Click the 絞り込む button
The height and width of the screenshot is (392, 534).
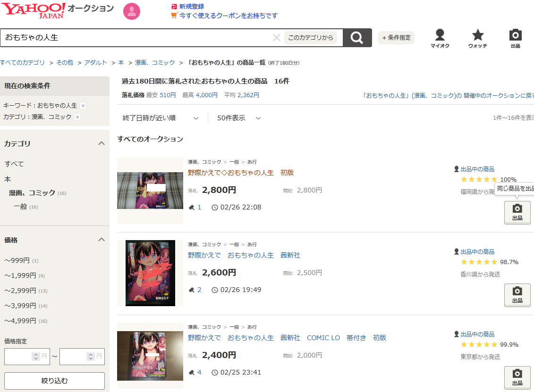pyautogui.click(x=54, y=381)
